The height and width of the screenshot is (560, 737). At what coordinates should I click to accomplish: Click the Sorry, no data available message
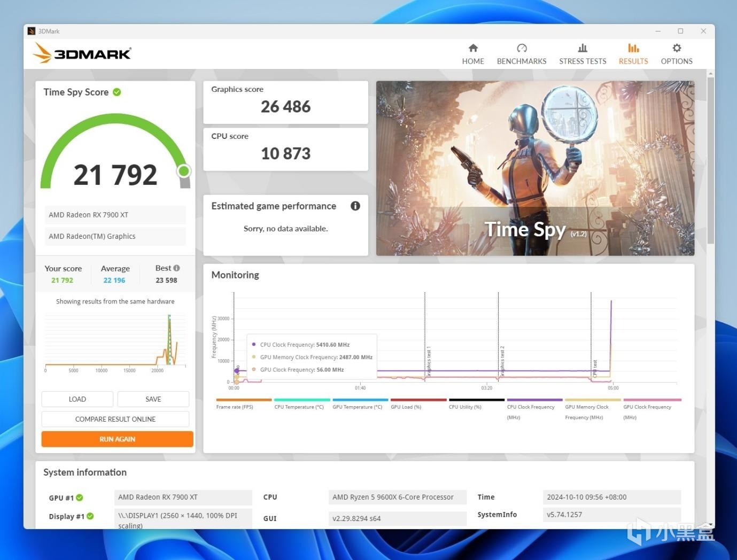(286, 229)
